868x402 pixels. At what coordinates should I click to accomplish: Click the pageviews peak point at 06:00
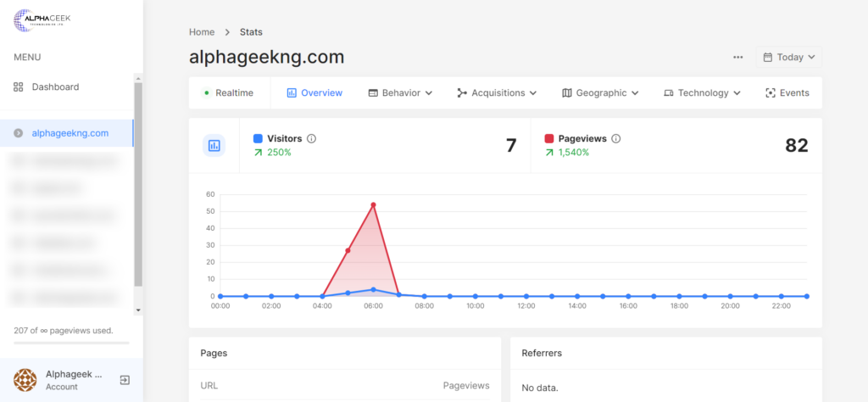click(373, 205)
